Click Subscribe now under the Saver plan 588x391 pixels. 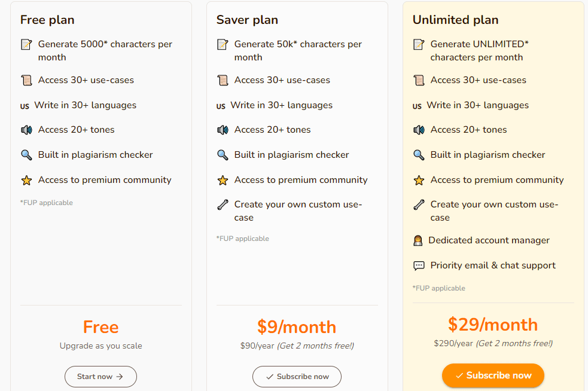point(297,377)
